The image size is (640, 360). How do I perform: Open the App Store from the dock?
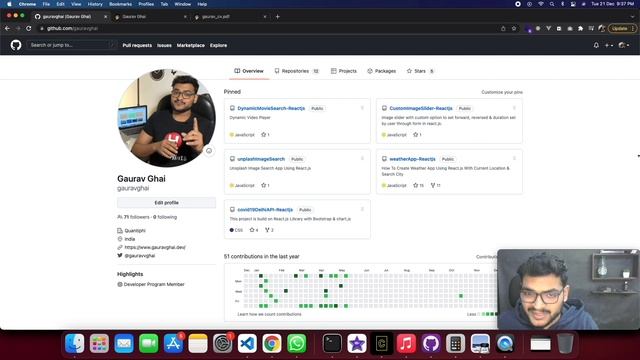(x=173, y=343)
